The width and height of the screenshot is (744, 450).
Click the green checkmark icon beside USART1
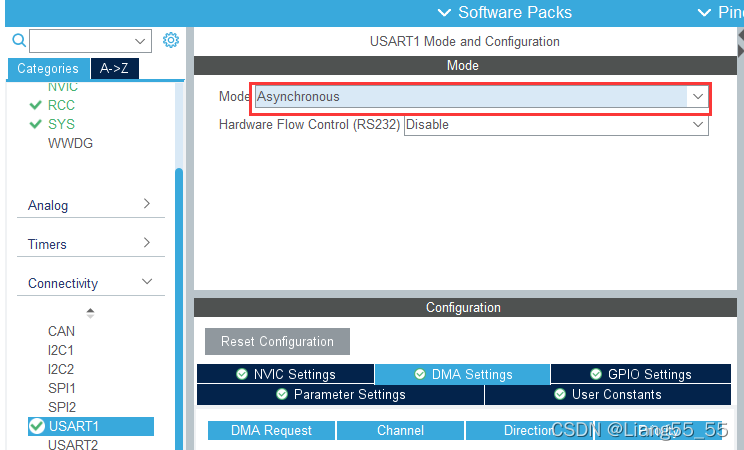[x=37, y=426]
